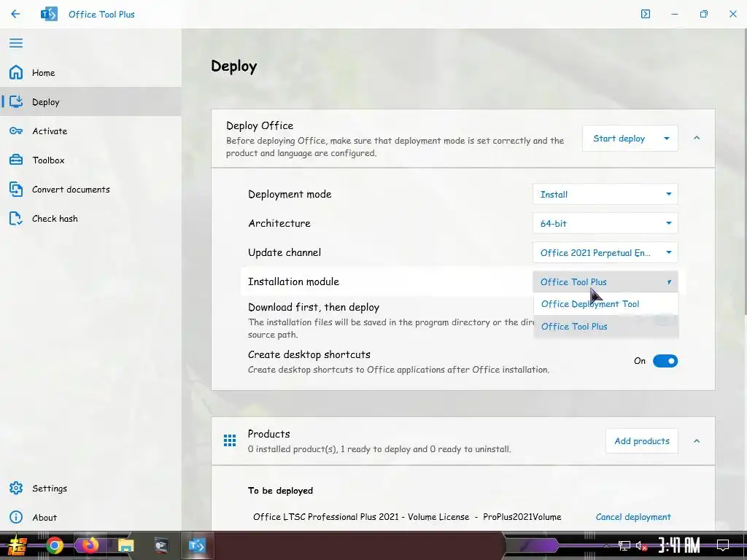Screen dimensions: 747x560
Task: Collapse the Products section chevron
Action: (697, 441)
